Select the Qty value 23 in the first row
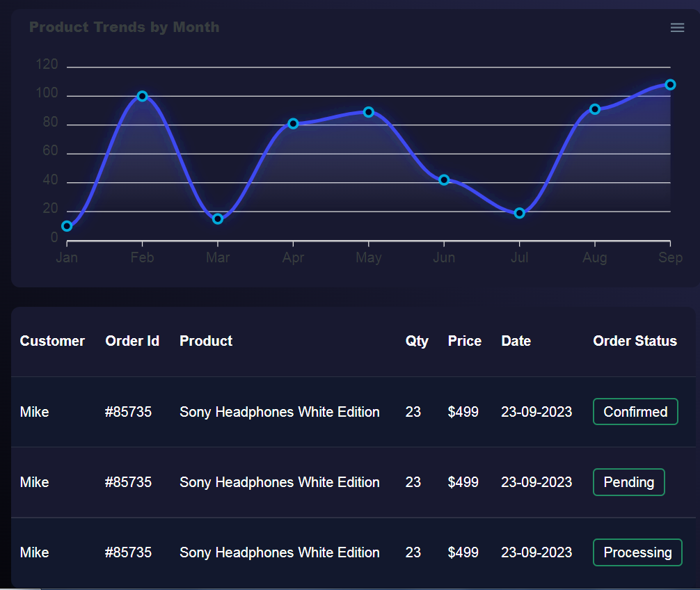 pos(413,411)
